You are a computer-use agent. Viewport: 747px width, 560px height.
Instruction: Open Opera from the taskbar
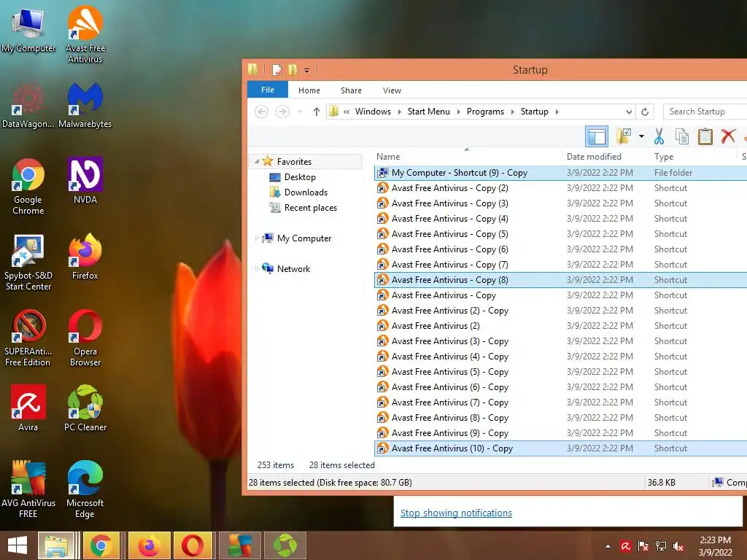tap(193, 545)
